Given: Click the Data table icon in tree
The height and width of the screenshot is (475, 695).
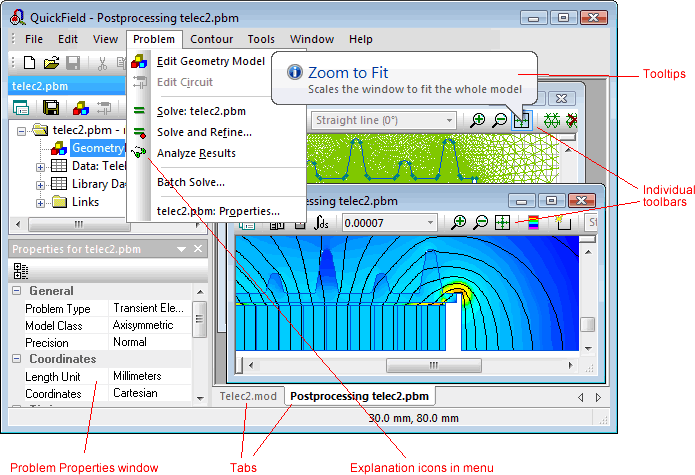Looking at the screenshot, I should click(x=59, y=166).
